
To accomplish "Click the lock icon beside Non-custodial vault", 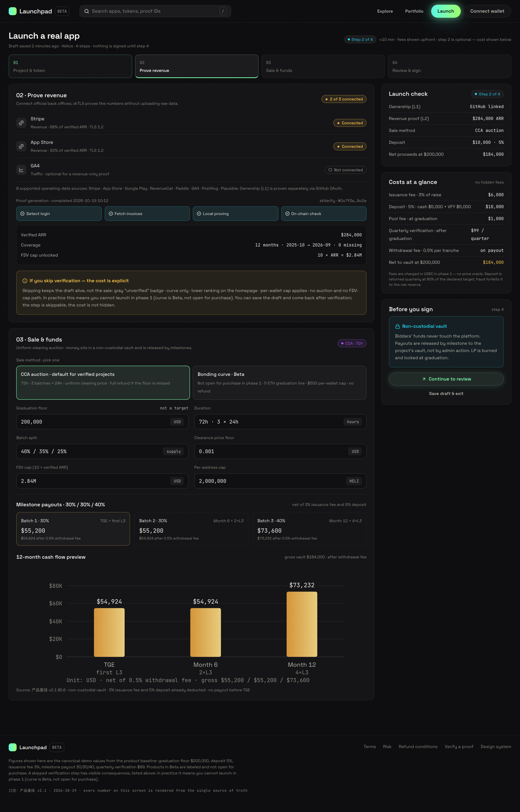I will click(397, 326).
